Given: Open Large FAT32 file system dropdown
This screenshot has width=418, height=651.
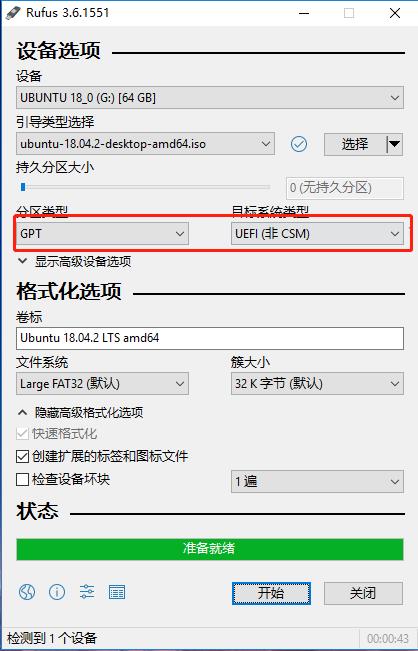Looking at the screenshot, I should [x=102, y=383].
